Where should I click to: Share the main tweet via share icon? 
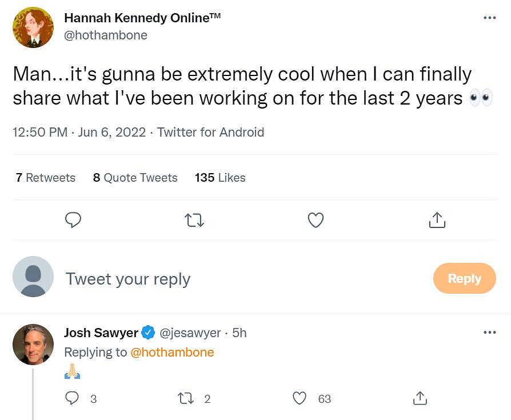[437, 220]
